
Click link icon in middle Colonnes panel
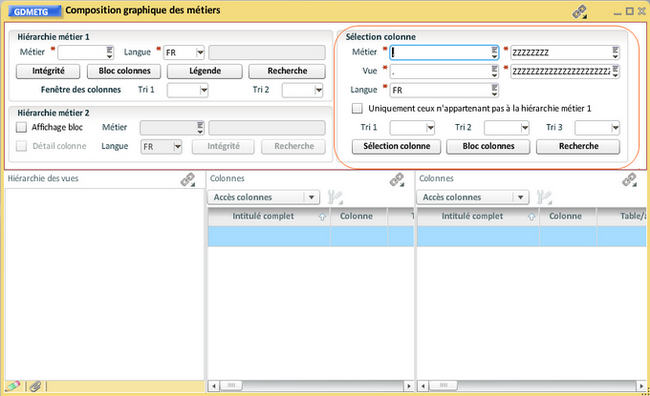pos(397,180)
